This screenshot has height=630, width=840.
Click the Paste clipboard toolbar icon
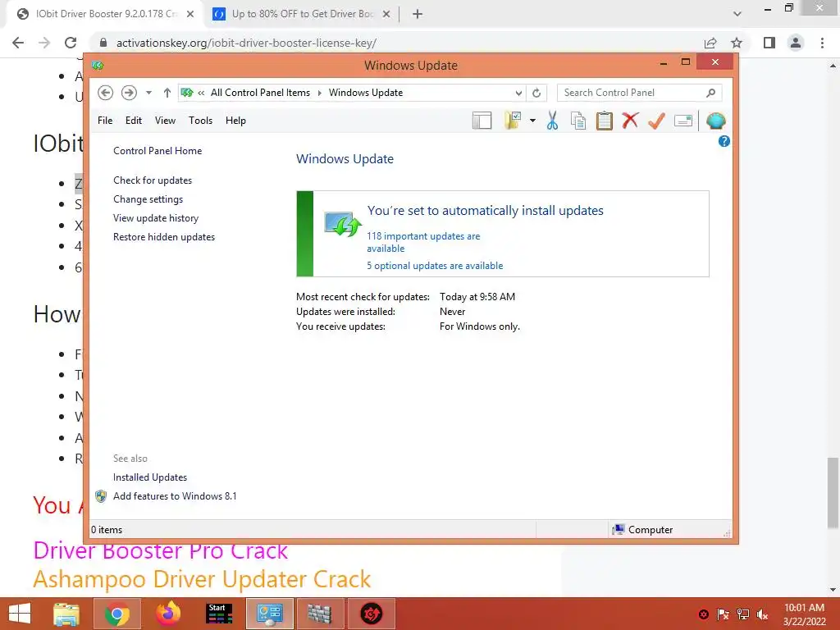(605, 121)
